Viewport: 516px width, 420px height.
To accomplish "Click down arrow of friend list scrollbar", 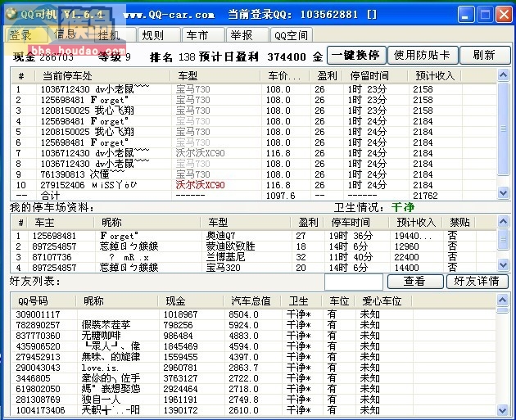I will tap(503, 410).
